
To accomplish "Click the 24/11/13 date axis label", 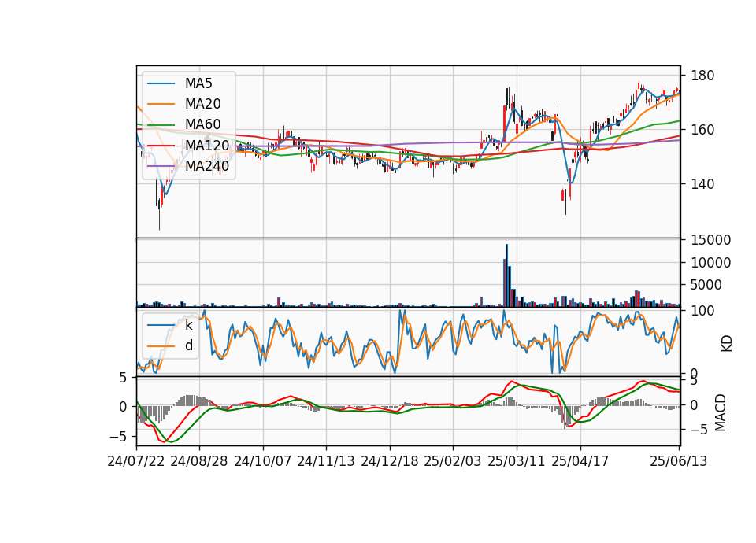I will 326,461.
